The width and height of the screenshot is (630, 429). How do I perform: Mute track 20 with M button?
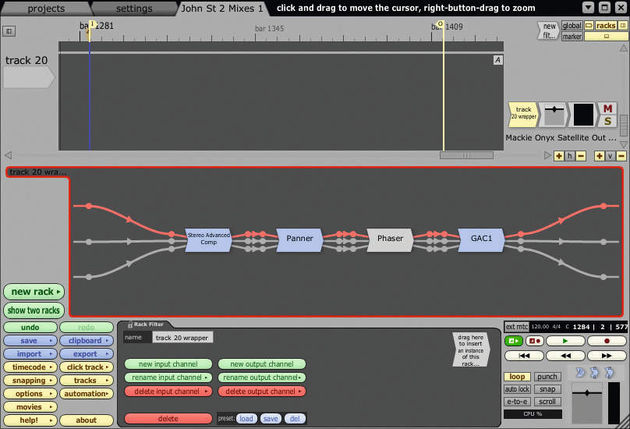point(608,108)
